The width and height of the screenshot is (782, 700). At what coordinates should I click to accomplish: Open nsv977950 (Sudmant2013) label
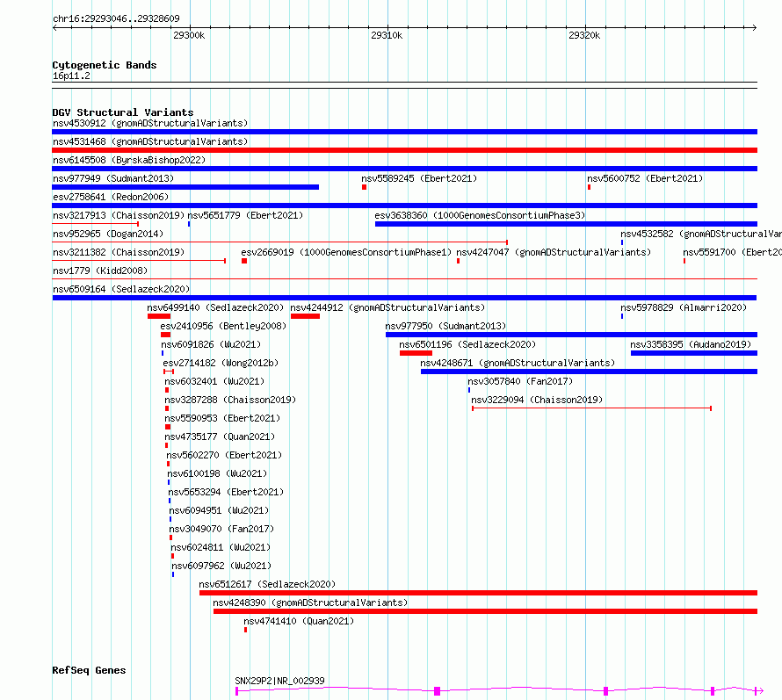tap(445, 326)
